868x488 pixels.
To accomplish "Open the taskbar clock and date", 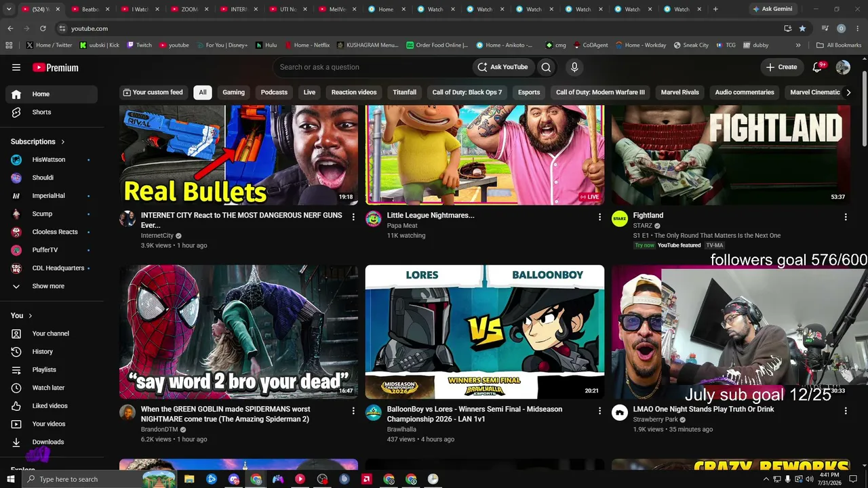I will click(x=829, y=479).
